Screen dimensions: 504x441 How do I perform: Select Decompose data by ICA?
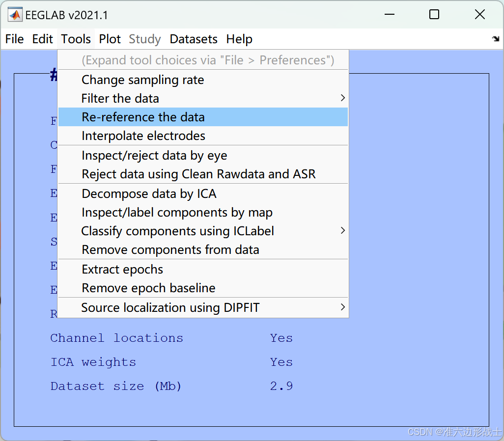[203, 194]
